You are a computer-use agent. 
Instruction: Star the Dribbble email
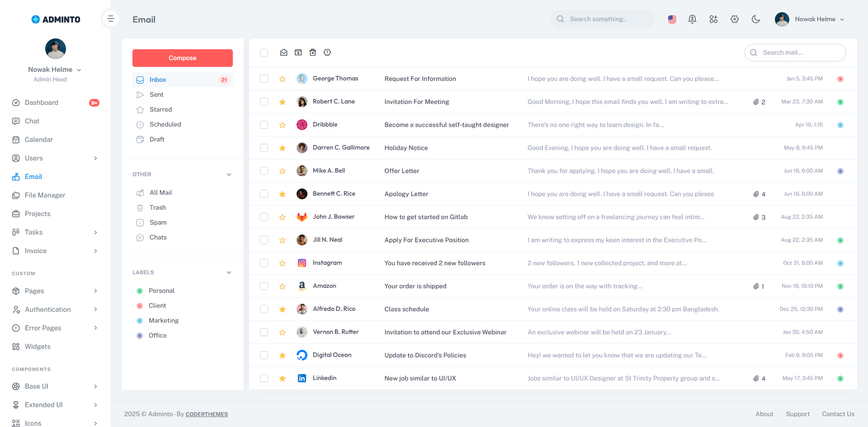coord(283,124)
